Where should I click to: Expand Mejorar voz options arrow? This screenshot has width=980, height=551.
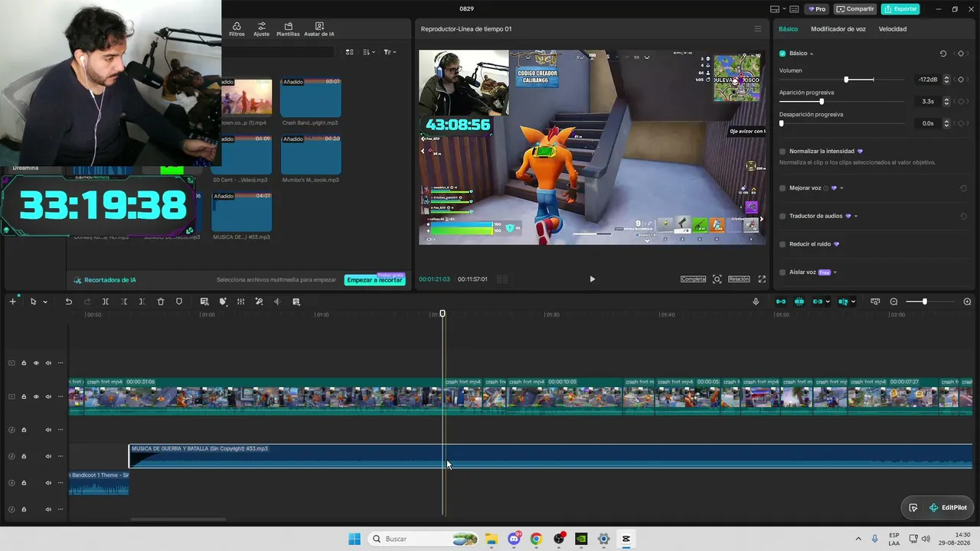[841, 188]
